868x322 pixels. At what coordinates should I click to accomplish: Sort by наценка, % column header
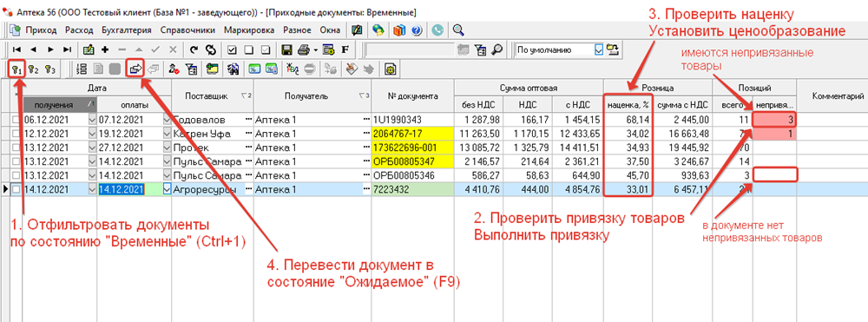pyautogui.click(x=628, y=105)
